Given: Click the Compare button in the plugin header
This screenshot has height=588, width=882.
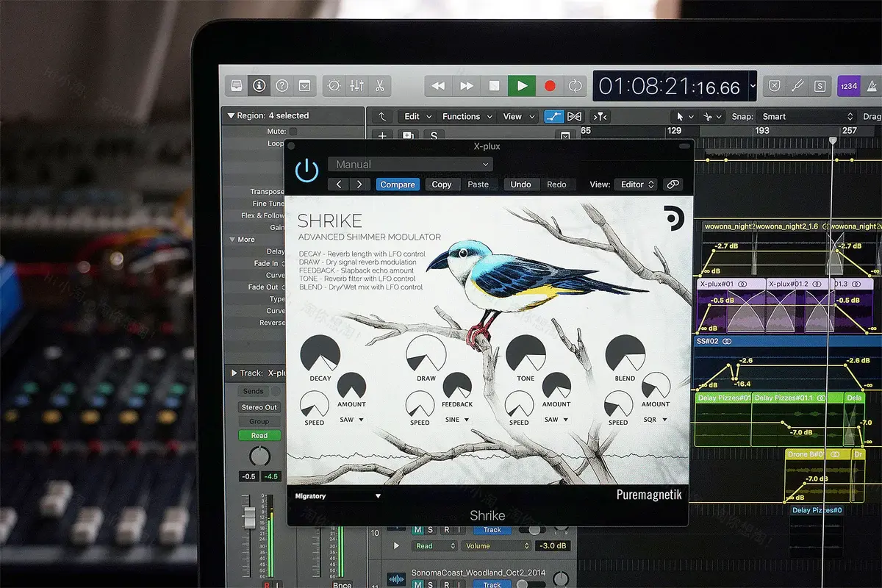Looking at the screenshot, I should pyautogui.click(x=398, y=184).
